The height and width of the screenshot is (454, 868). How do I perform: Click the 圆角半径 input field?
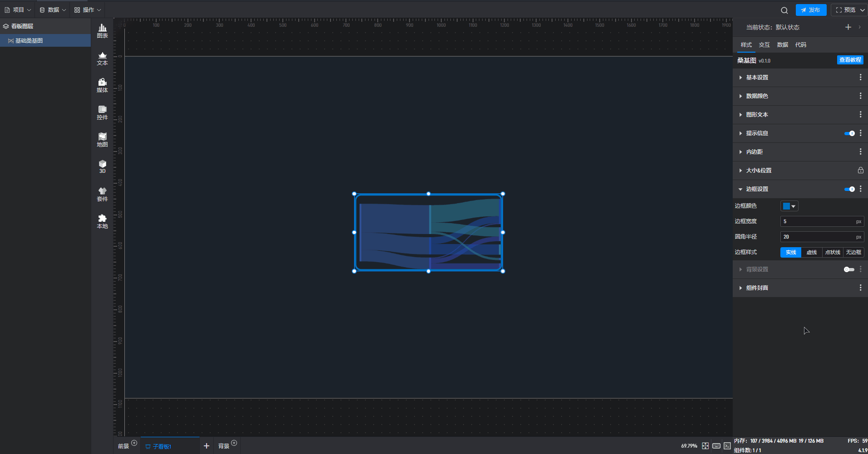click(x=817, y=237)
